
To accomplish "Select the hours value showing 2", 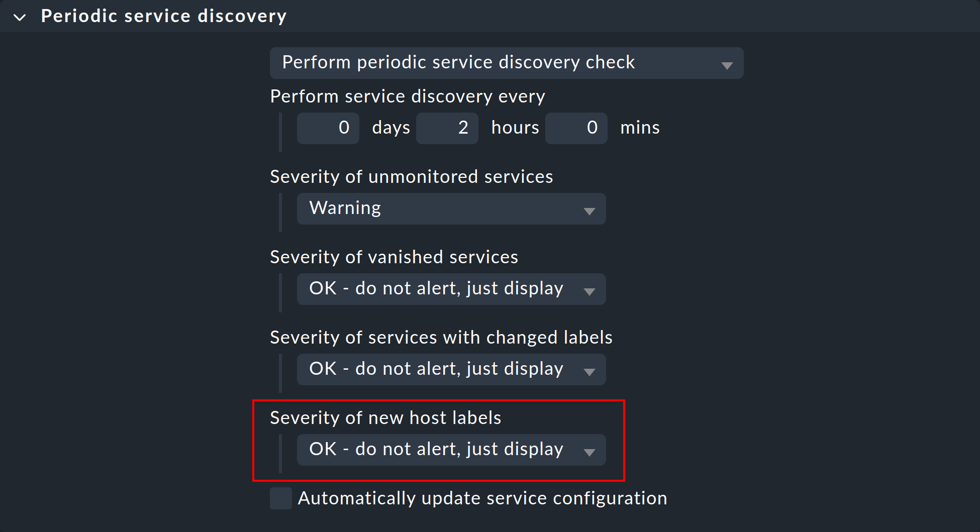I will (447, 128).
